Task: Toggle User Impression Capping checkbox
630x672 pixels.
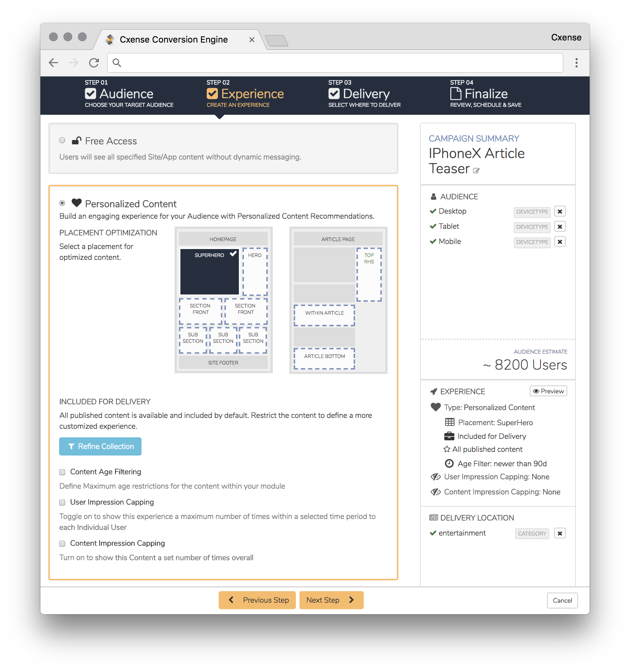Action: [x=62, y=502]
